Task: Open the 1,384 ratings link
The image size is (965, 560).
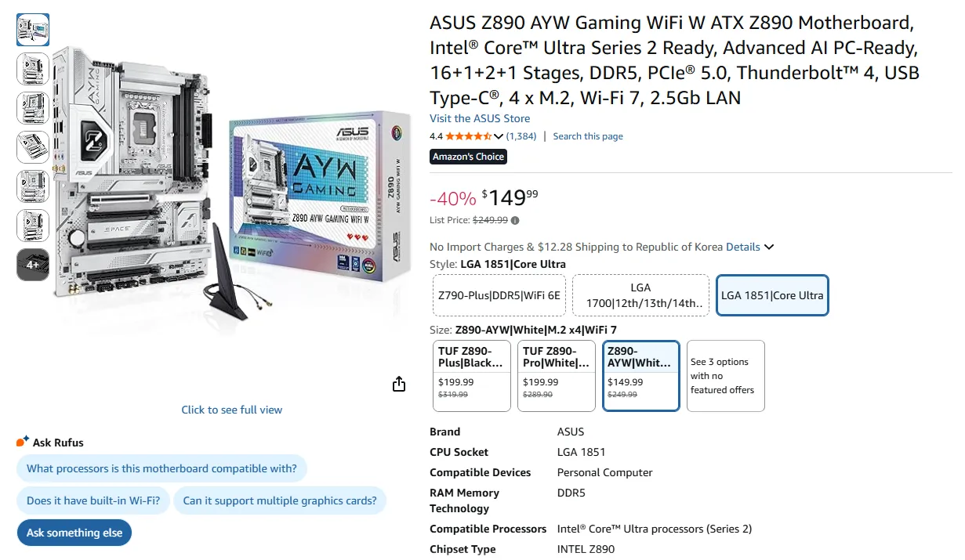Action: click(521, 136)
